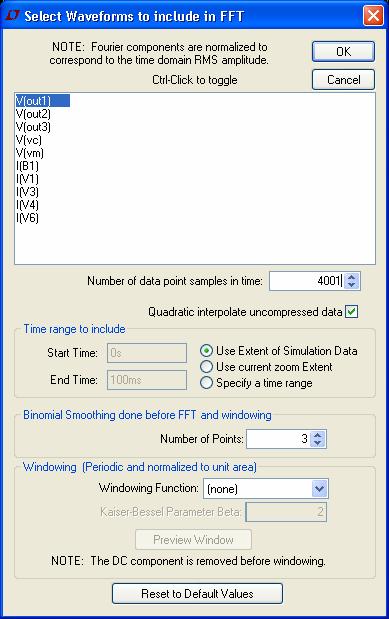The image size is (389, 619).
Task: Increase number of data point samples
Action: pos(351,277)
